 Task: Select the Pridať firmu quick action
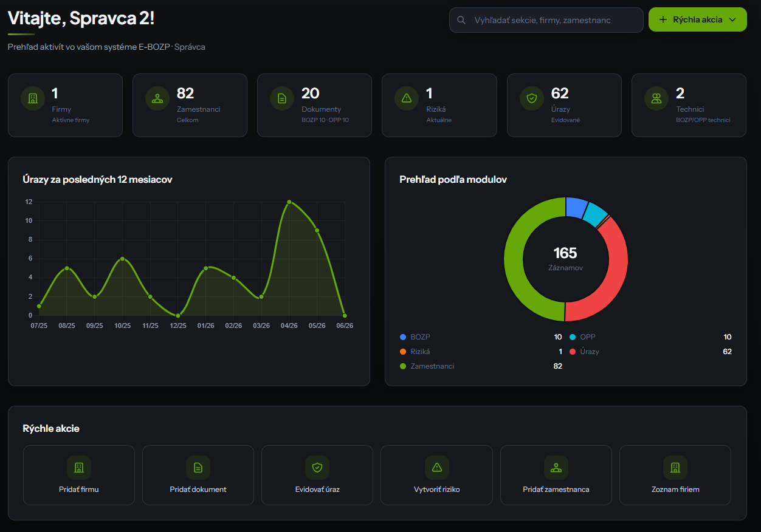(x=79, y=476)
